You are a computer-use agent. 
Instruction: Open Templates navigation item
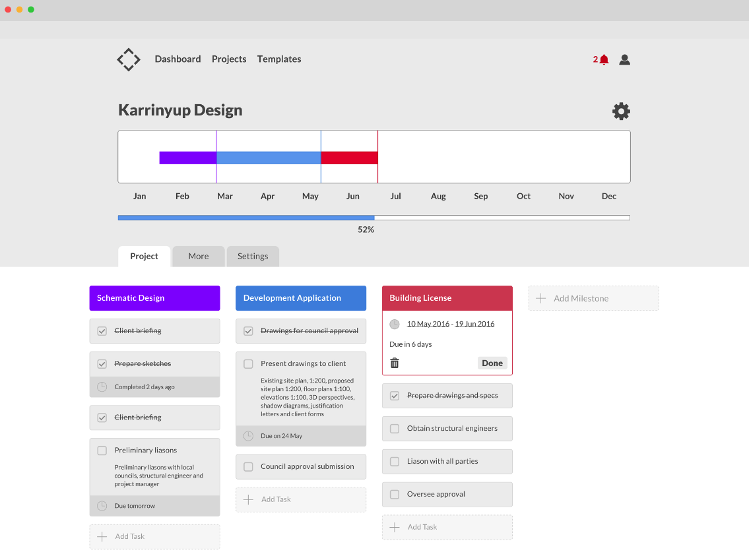coord(279,59)
